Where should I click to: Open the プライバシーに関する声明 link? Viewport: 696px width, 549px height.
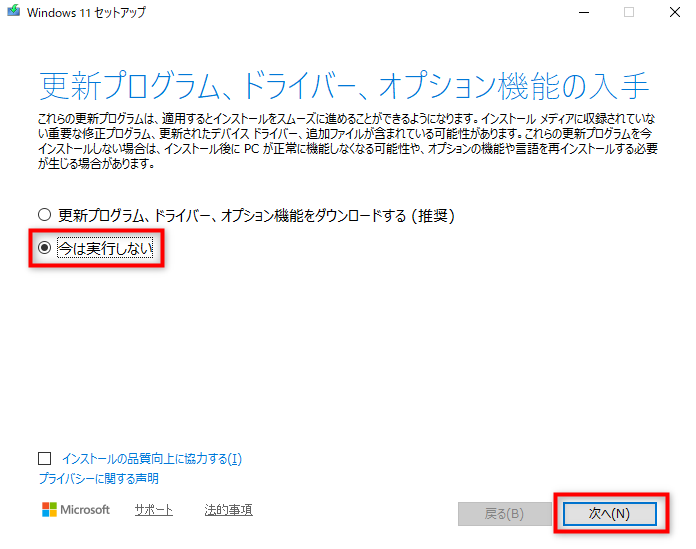tap(98, 479)
